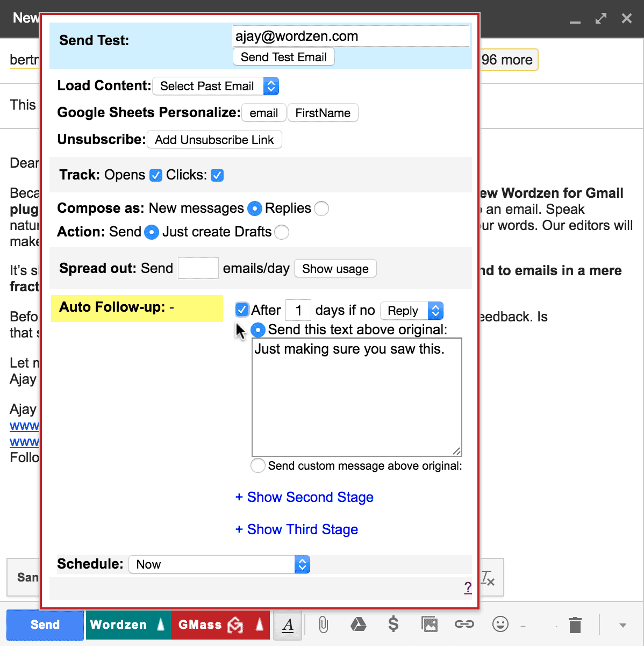Viewport: 644px width, 646px height.
Task: Click the red GMass button
Action: (x=211, y=625)
